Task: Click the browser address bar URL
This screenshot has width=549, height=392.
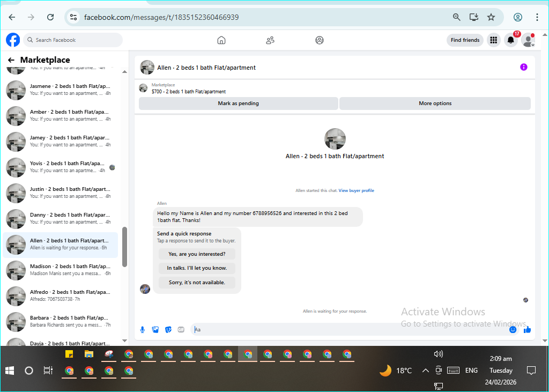Action: click(161, 17)
